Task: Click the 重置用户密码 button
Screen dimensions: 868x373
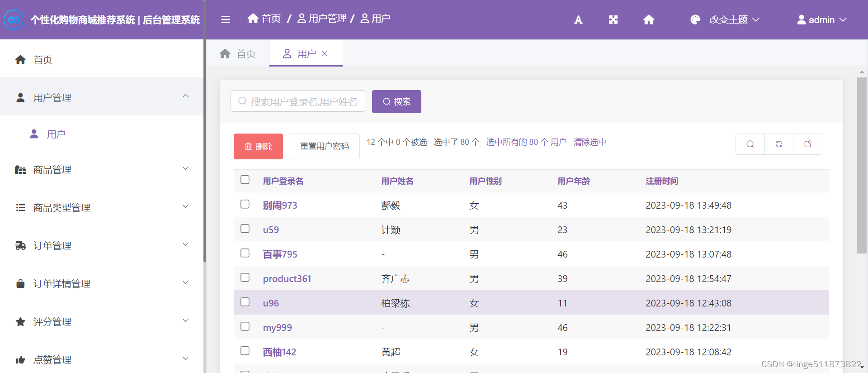Action: coord(325,146)
